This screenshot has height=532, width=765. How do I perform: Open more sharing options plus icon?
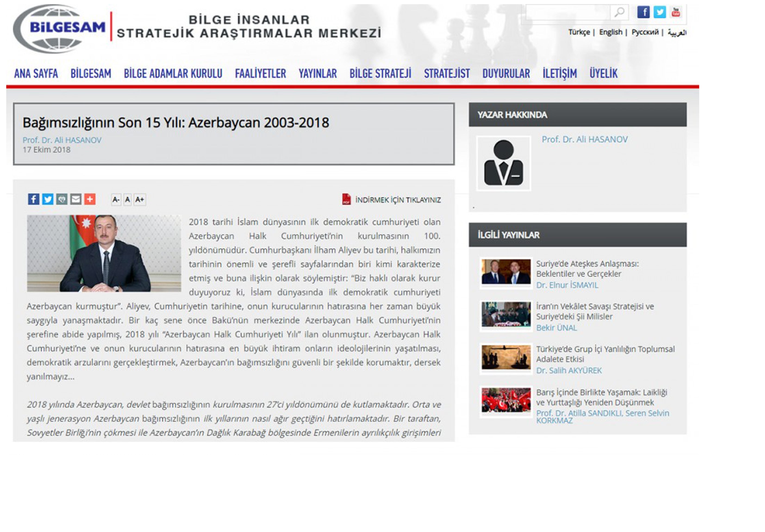90,199
